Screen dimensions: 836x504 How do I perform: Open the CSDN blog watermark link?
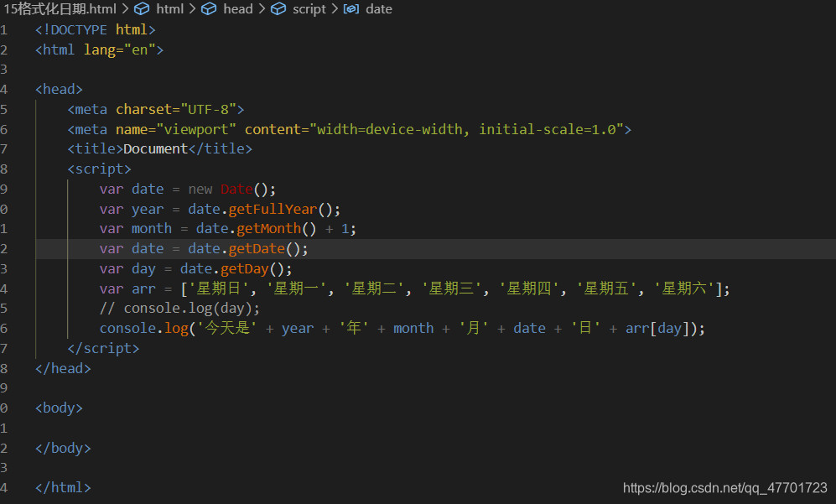coord(727,487)
